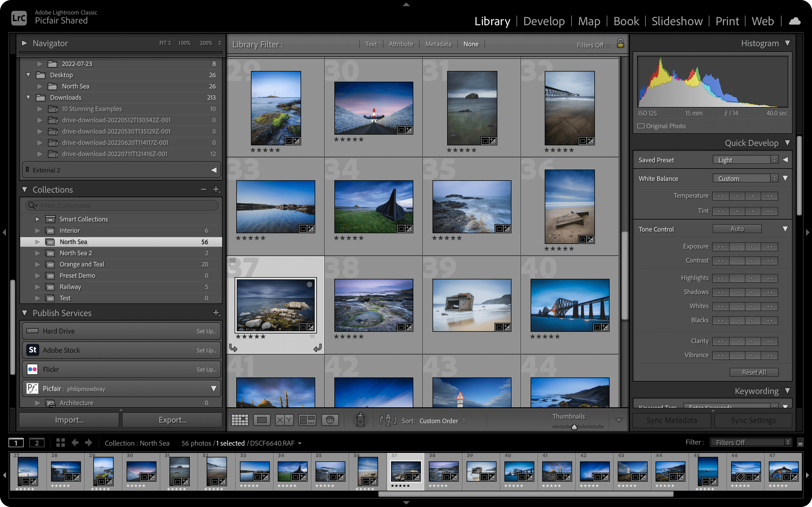Image resolution: width=812 pixels, height=507 pixels.
Task: Expand the Smart Collections set
Action: click(37, 219)
